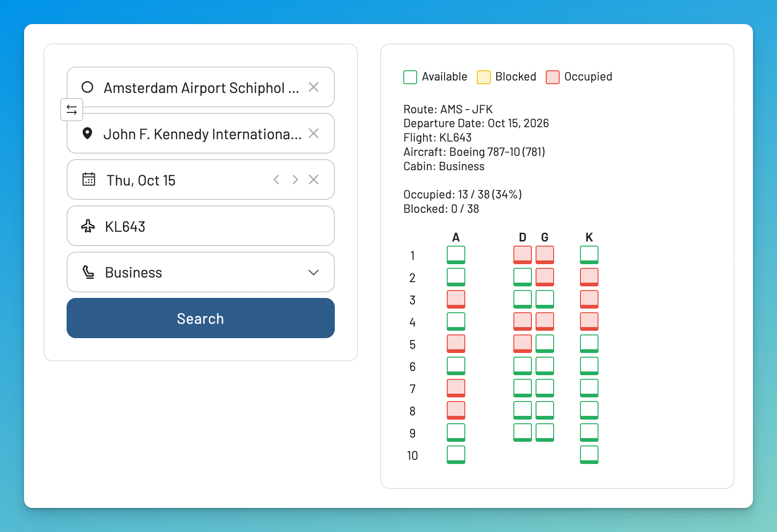Click the calendar icon in date field
The width and height of the screenshot is (777, 532).
[x=89, y=179]
